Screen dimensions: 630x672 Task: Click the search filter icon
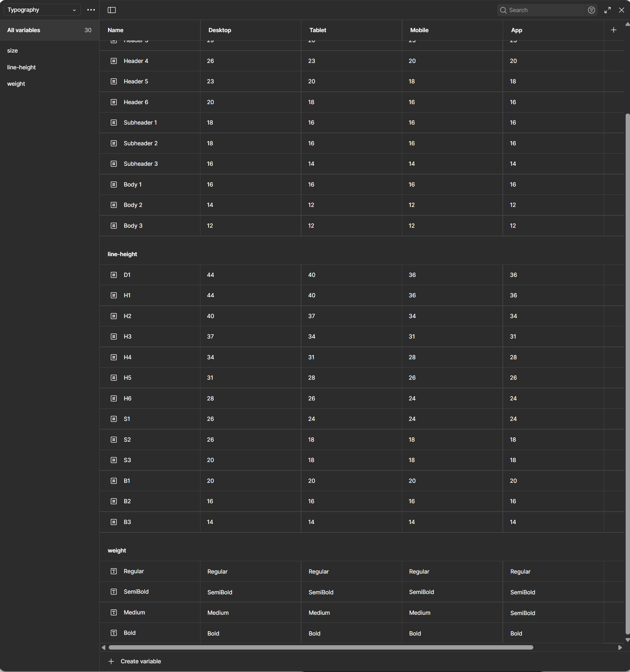click(591, 10)
